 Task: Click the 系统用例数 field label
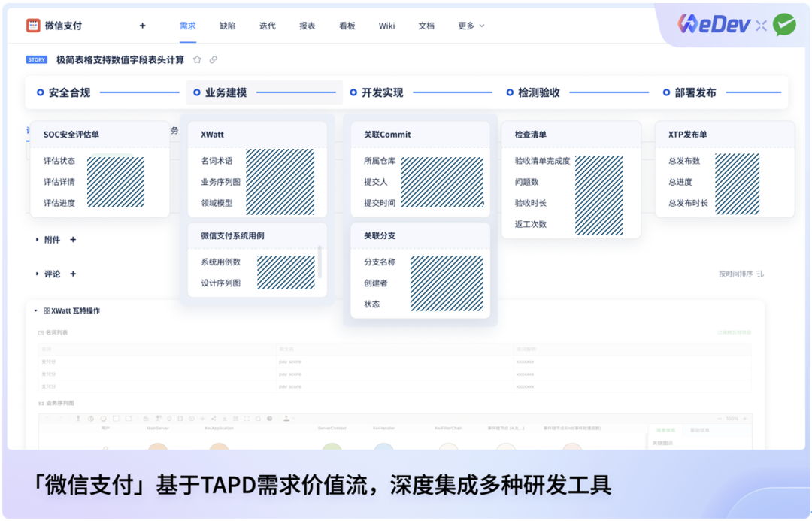coord(220,262)
